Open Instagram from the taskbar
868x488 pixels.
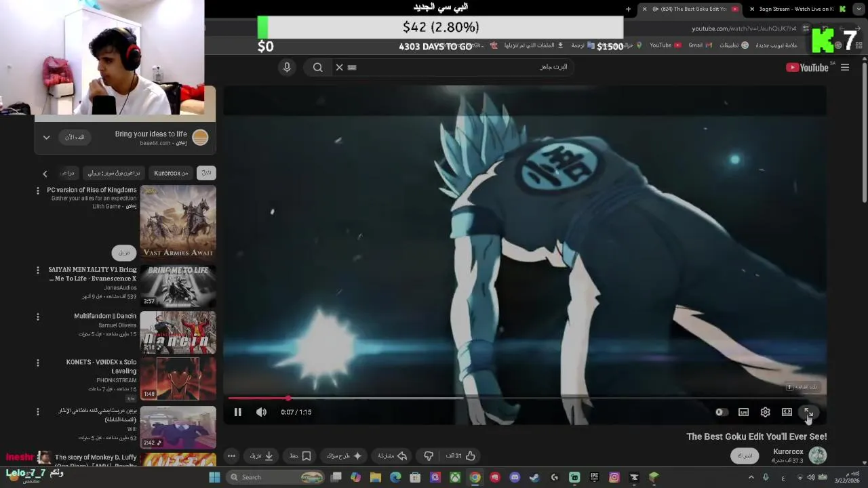coord(614,477)
